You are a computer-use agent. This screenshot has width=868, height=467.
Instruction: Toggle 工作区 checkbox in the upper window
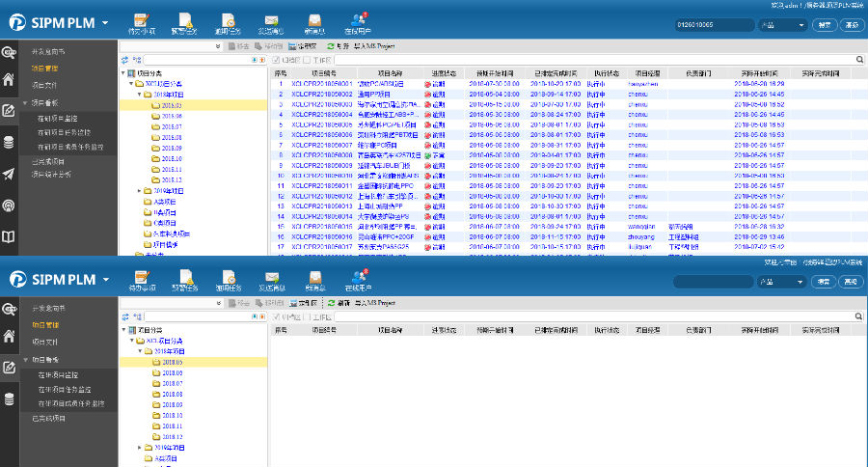point(307,59)
